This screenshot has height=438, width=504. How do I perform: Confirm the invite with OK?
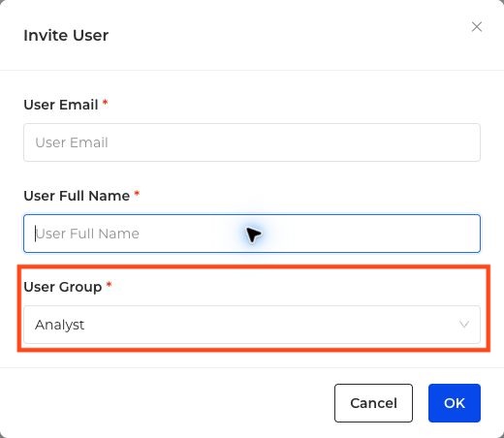click(x=455, y=403)
